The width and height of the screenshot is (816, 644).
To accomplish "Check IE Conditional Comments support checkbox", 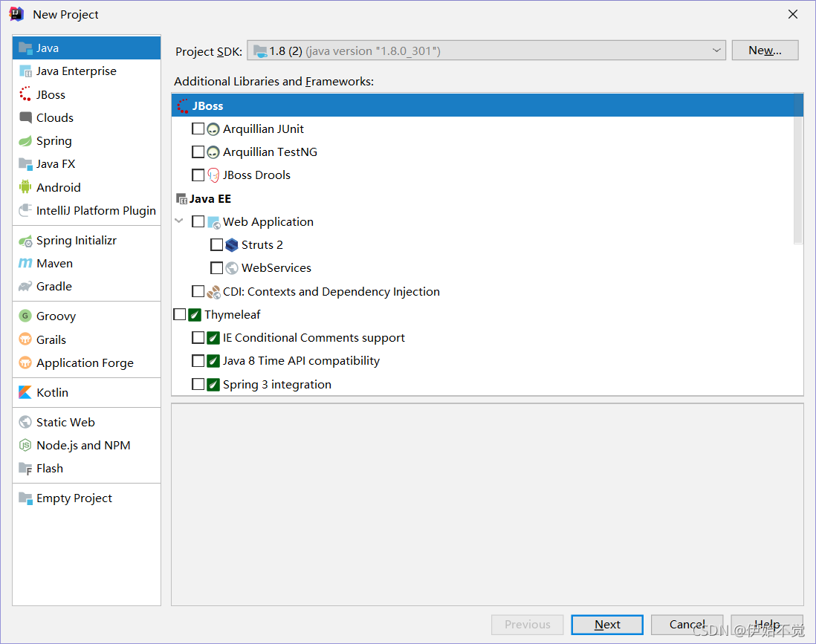I will click(198, 337).
